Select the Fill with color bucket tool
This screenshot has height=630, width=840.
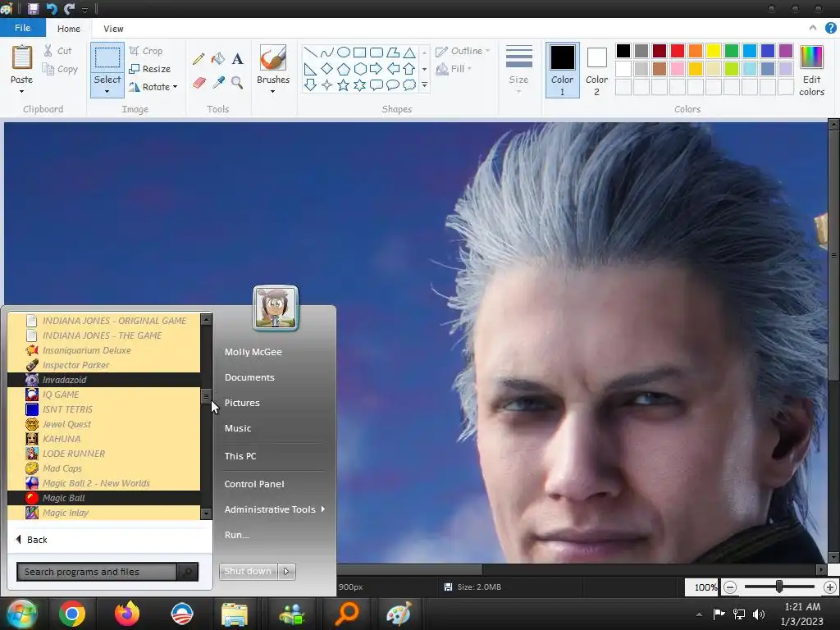[218, 58]
